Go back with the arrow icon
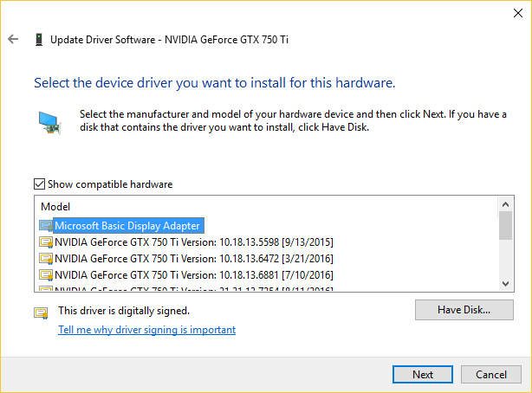 [x=13, y=39]
